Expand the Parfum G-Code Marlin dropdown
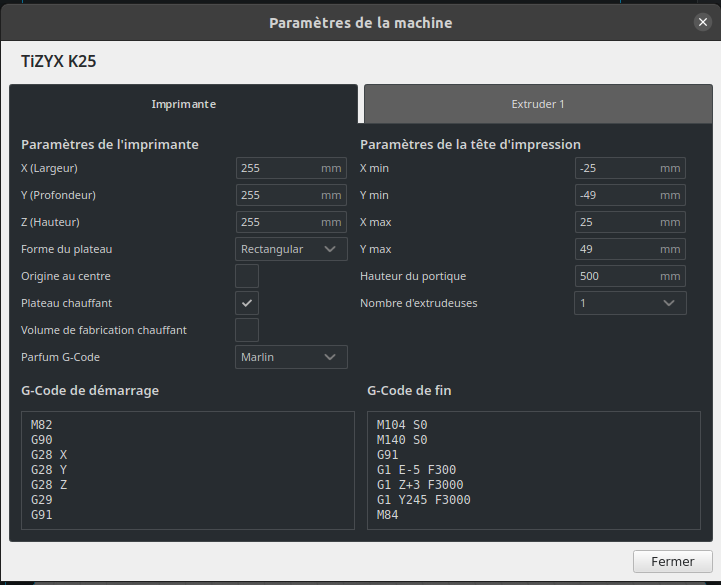Image resolution: width=721 pixels, height=585 pixels. pos(291,357)
